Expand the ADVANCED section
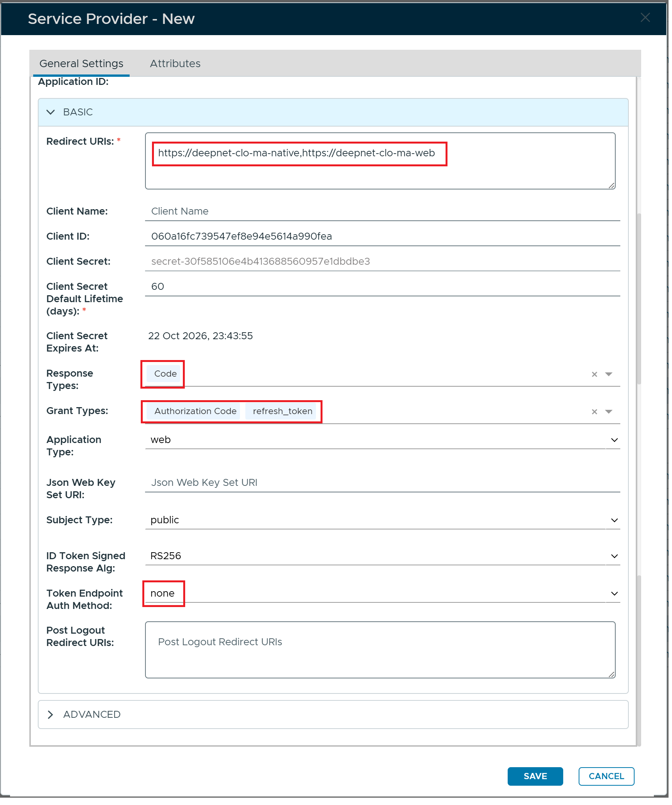672x805 pixels. 333,715
